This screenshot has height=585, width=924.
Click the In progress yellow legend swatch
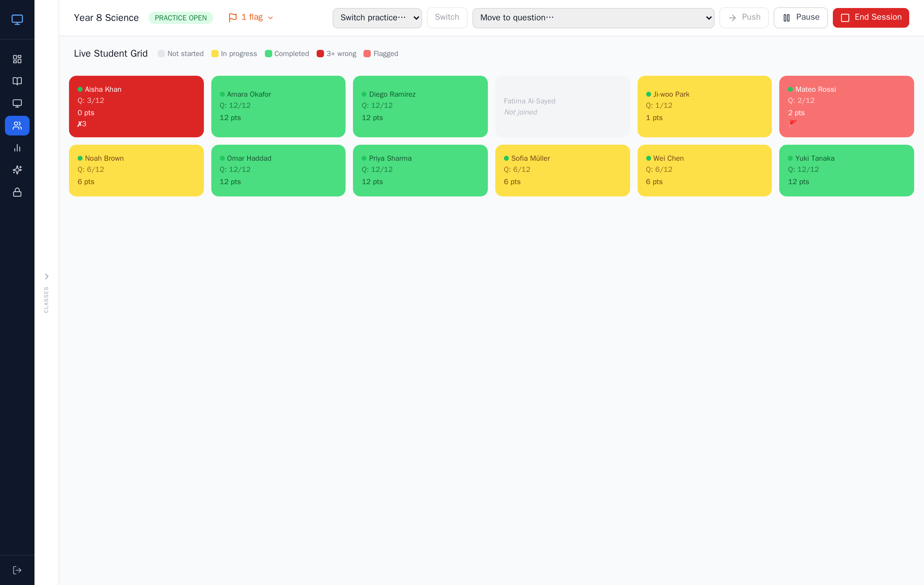pos(215,54)
